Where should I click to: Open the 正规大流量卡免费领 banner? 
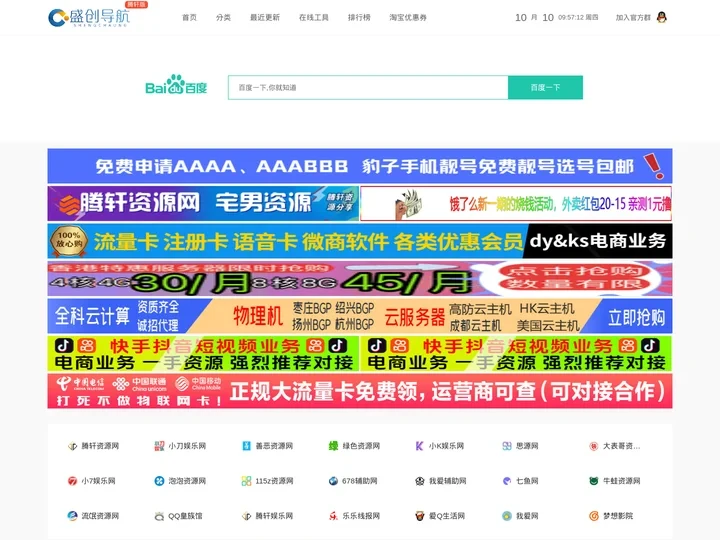coord(360,391)
